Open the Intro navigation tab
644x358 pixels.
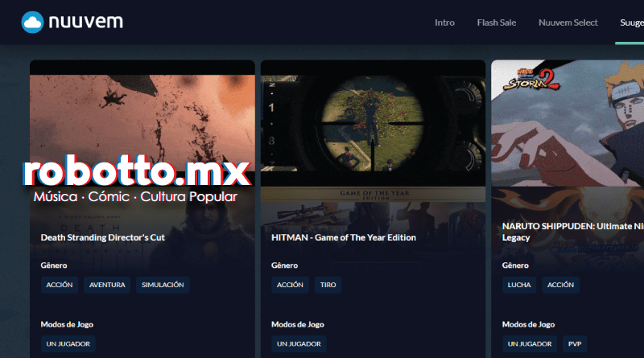(x=444, y=23)
